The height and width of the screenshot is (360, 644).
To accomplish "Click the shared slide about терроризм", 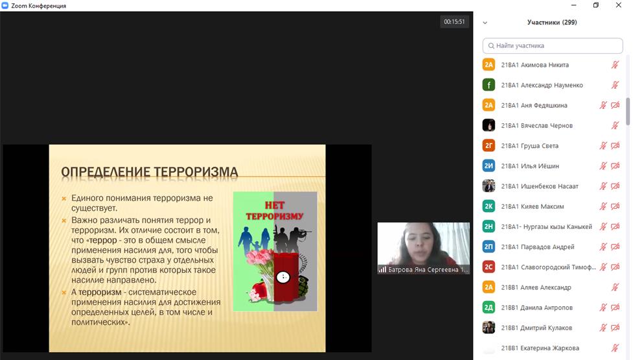I will pyautogui.click(x=187, y=248).
